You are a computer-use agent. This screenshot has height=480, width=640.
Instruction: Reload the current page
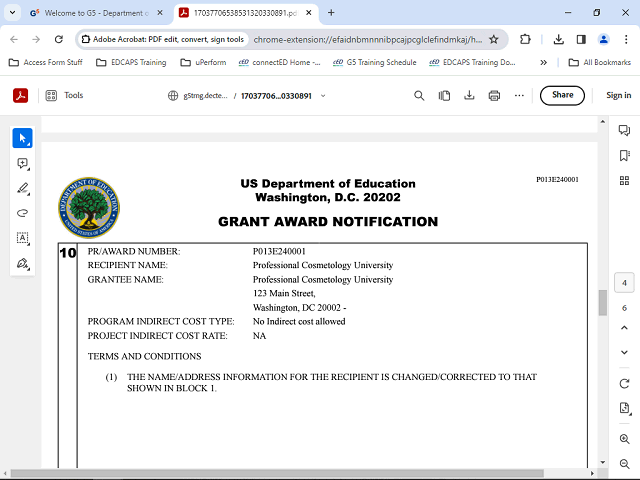click(59, 39)
